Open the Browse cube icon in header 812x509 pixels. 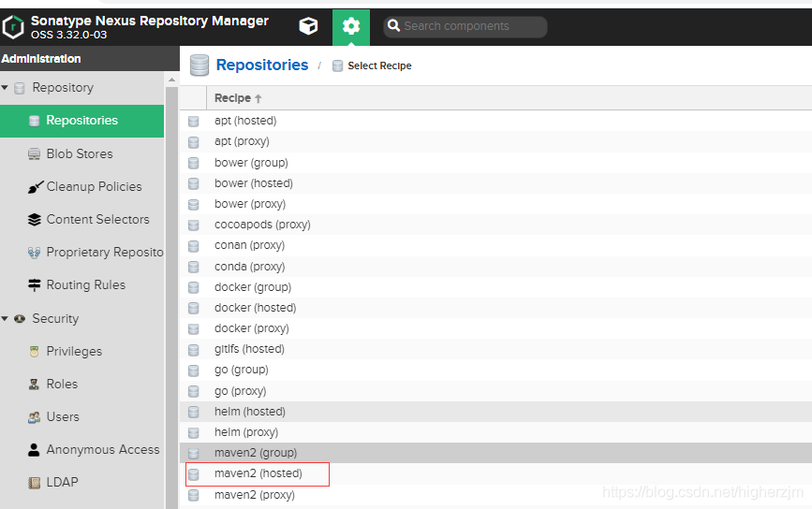point(309,26)
